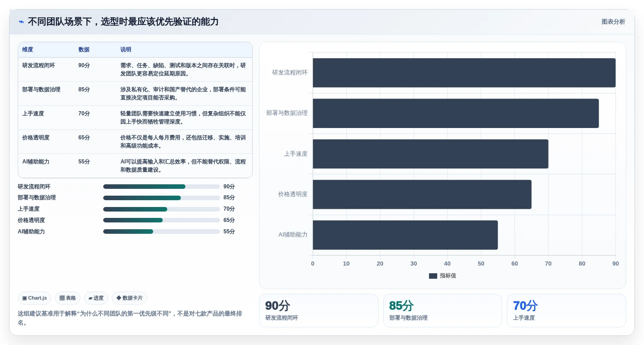644x345 pixels.
Task: Click the 价格透明度 label in the progress list
Action: 31,220
